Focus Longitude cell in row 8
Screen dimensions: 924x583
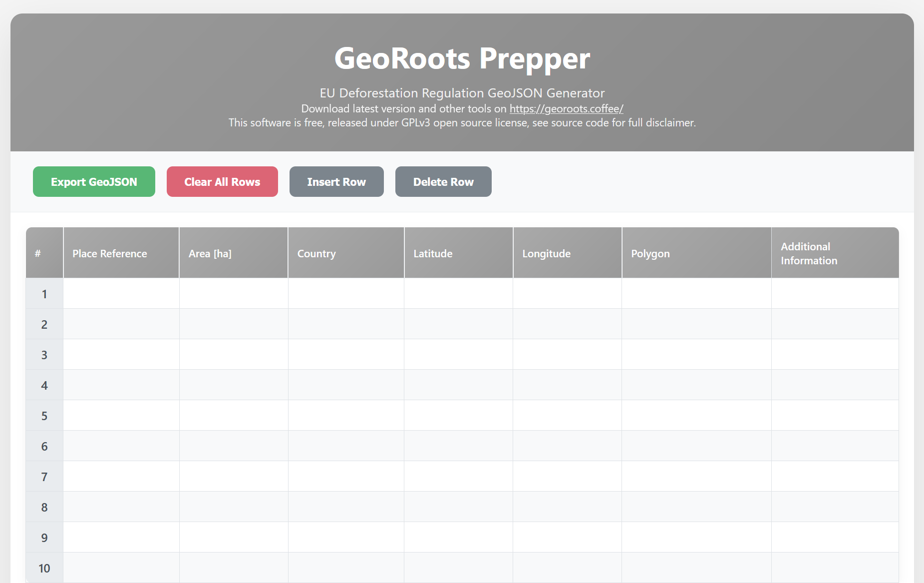(x=568, y=507)
